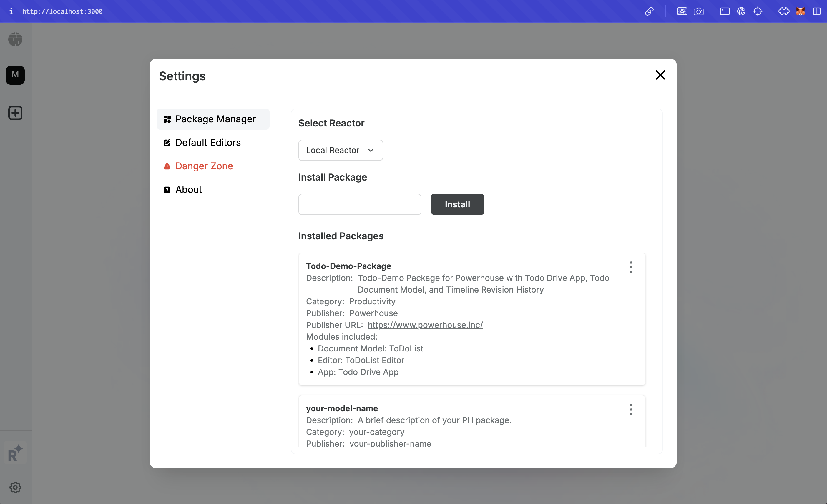827x504 pixels.
Task: Open the options menu for your-model-name package
Action: (630, 409)
